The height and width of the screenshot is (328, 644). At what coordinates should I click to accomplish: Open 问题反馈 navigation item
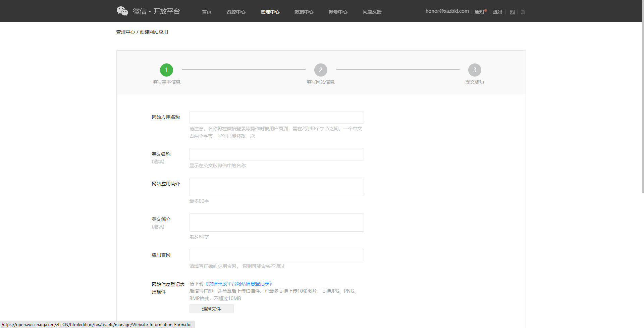pyautogui.click(x=372, y=12)
